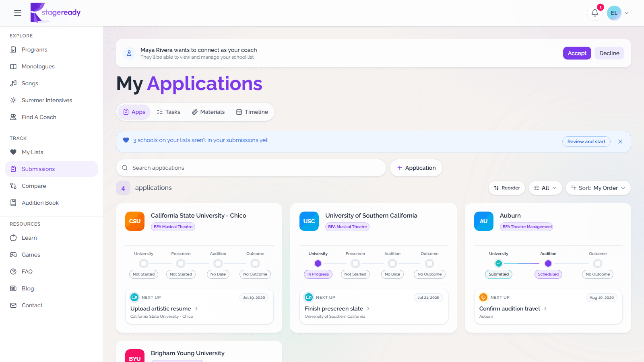Click Auburn's Submitted checkmark step
The image size is (644, 362).
[499, 263]
